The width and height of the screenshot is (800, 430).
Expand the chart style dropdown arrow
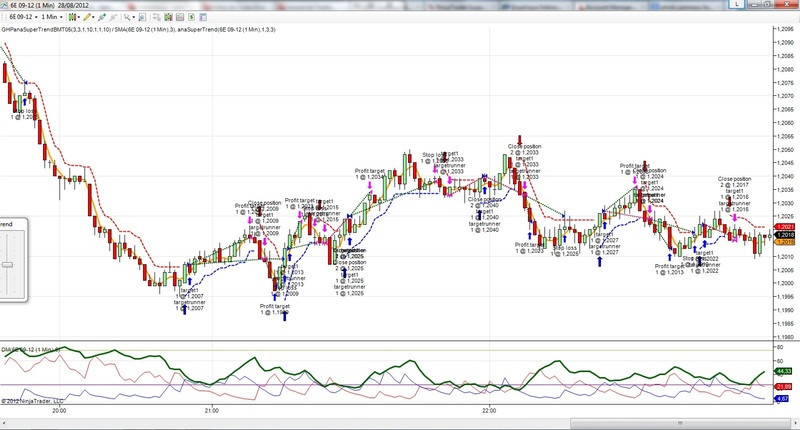(79, 17)
